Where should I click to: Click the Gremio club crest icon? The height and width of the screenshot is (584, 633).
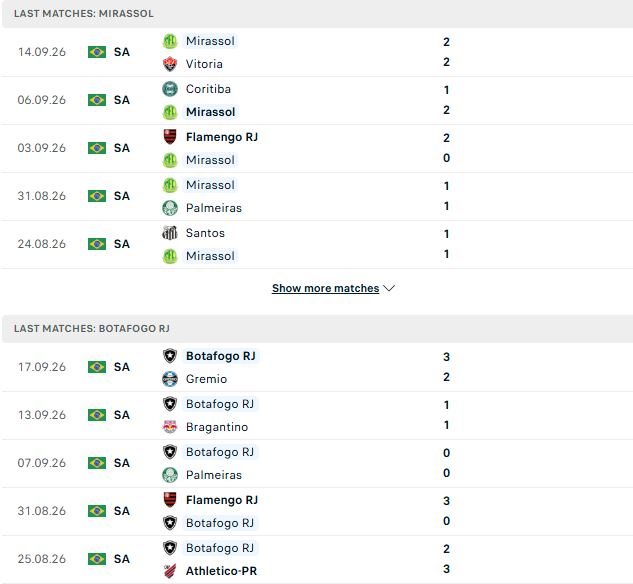coord(170,379)
